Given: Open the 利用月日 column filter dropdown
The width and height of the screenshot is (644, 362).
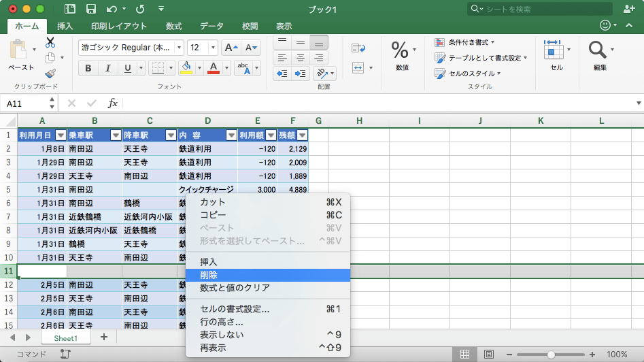Looking at the screenshot, I should [61, 135].
